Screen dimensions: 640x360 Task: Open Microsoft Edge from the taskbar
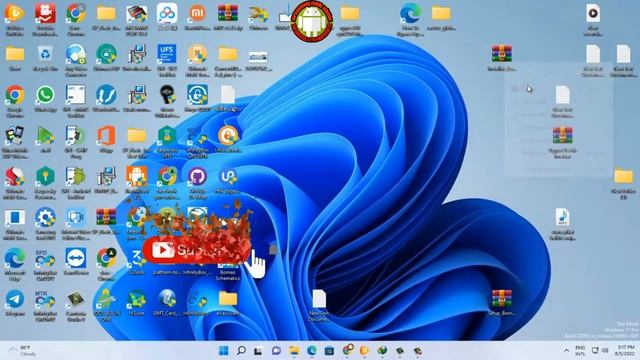[312, 351]
